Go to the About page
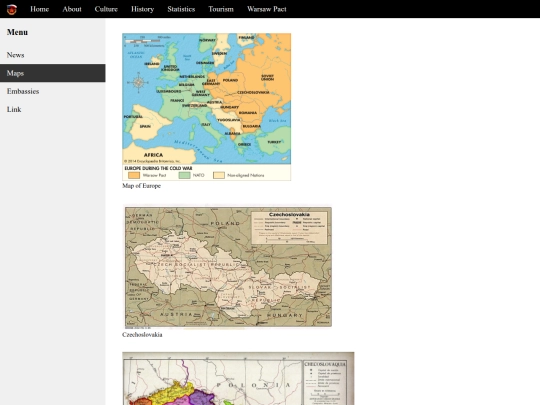The width and height of the screenshot is (540, 405). 72,9
